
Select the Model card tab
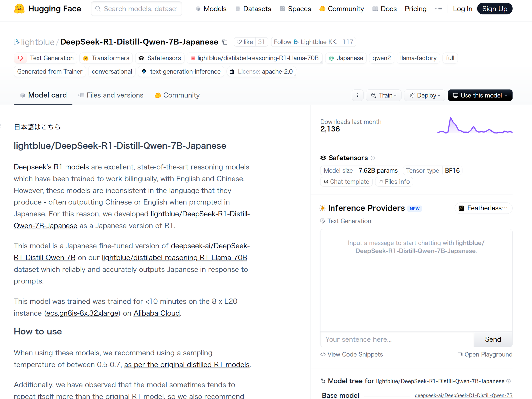(x=43, y=95)
